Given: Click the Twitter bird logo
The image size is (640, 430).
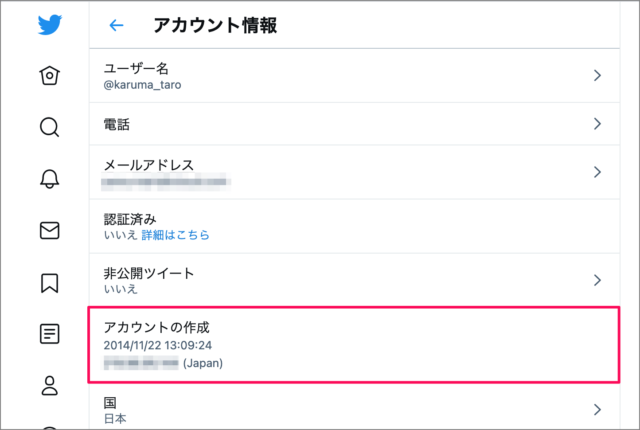Looking at the screenshot, I should pos(49,25).
